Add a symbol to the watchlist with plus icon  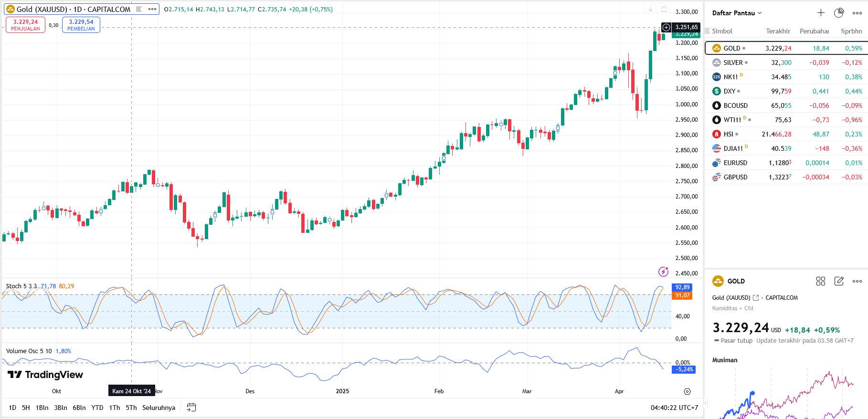pos(821,13)
